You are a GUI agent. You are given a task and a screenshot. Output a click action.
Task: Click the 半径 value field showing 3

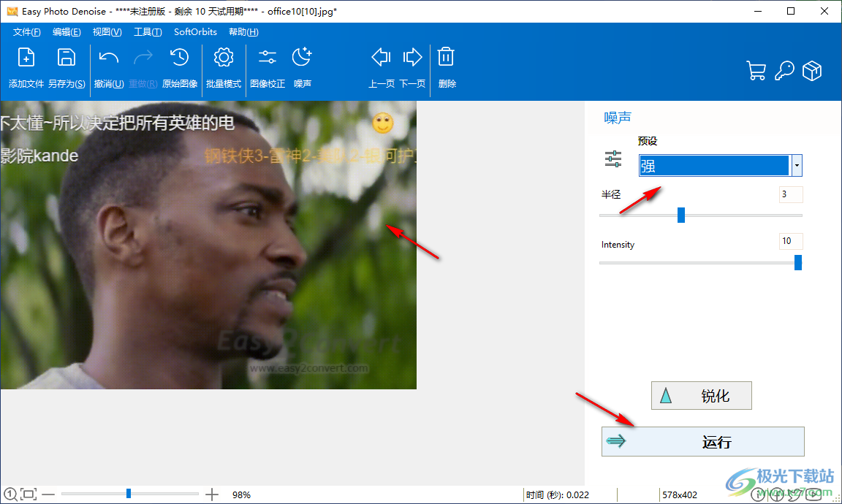tap(790, 194)
